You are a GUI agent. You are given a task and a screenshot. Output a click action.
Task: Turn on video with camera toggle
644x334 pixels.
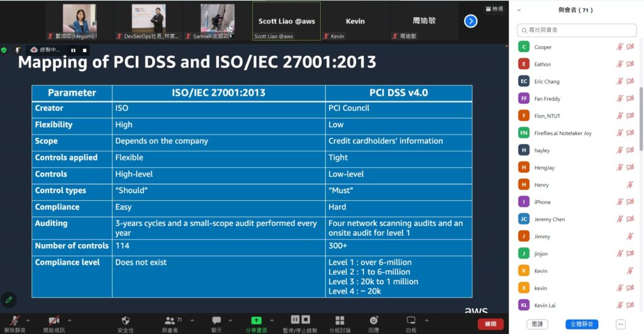click(54, 320)
